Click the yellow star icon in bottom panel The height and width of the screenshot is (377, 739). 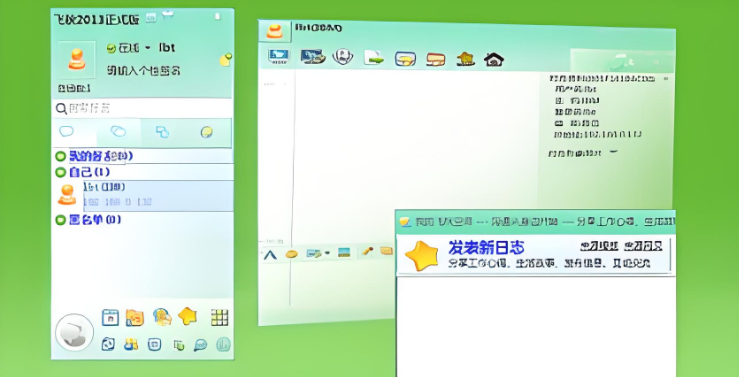(x=188, y=316)
